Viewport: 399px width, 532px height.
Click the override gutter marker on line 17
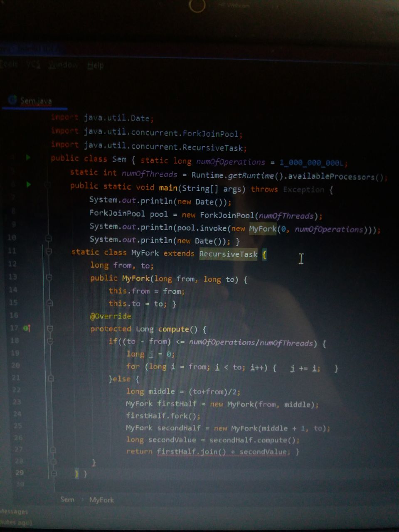tap(27, 328)
